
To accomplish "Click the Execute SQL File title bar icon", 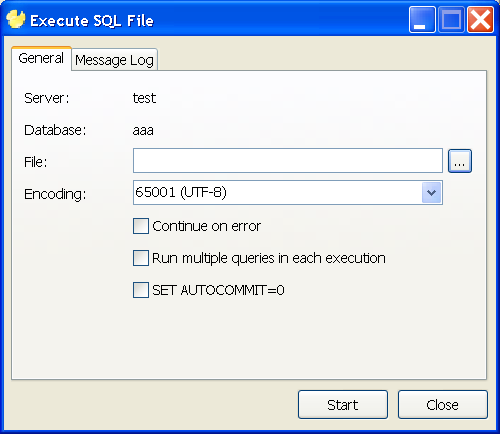I will [x=16, y=19].
